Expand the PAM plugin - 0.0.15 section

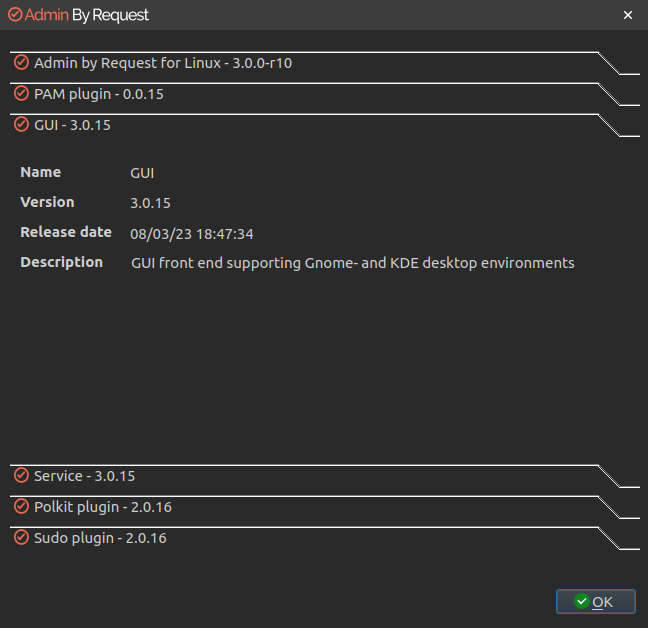[324, 94]
